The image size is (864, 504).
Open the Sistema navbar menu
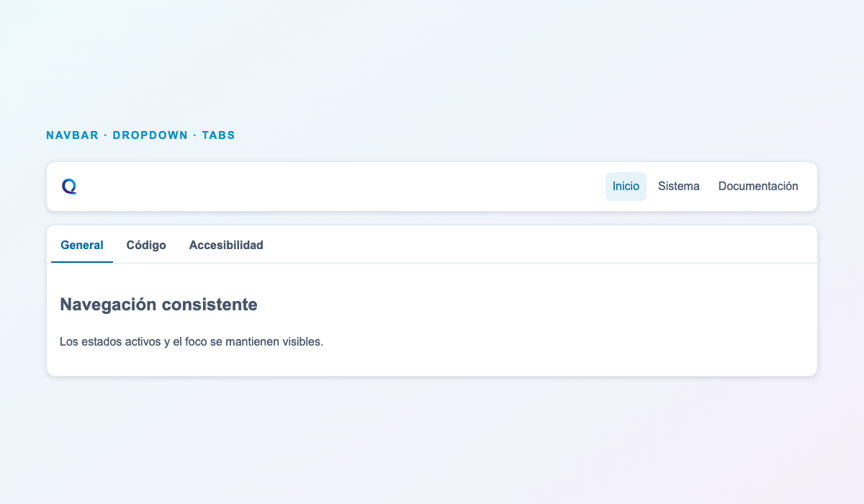pos(679,186)
